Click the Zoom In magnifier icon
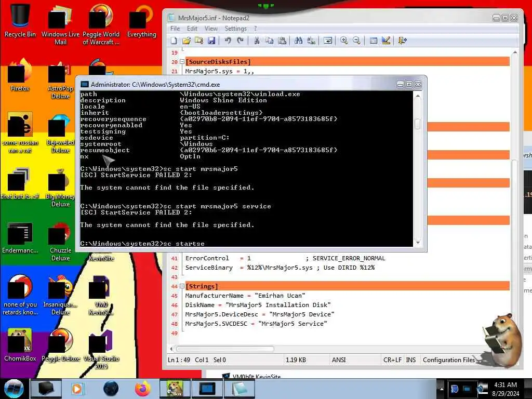Viewport: 532px width, 399px height. (344, 41)
